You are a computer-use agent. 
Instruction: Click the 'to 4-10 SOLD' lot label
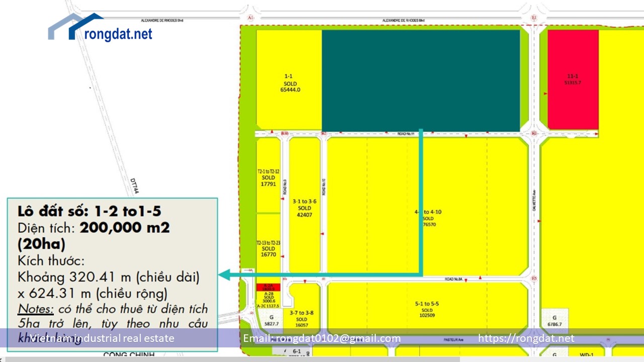click(428, 218)
